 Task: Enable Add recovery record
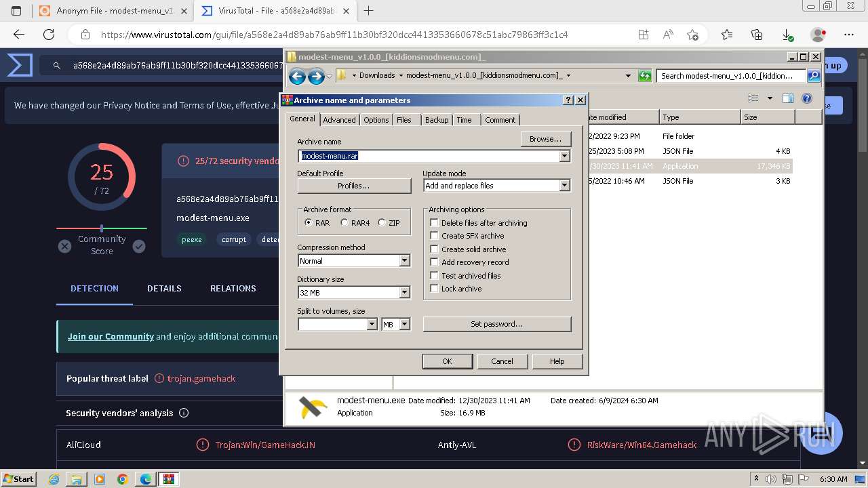[x=434, y=262]
